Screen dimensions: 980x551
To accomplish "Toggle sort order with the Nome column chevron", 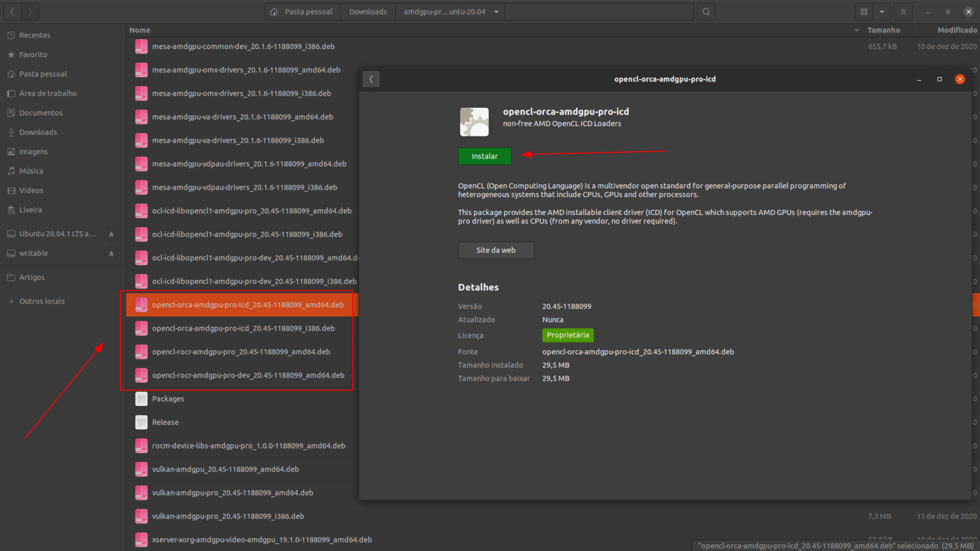I will coord(856,30).
